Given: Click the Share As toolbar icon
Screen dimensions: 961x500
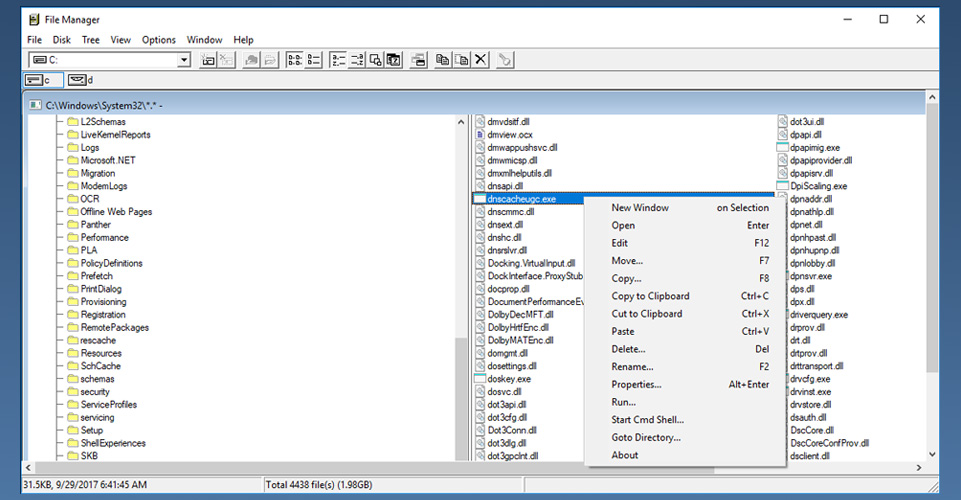Looking at the screenshot, I should click(251, 59).
